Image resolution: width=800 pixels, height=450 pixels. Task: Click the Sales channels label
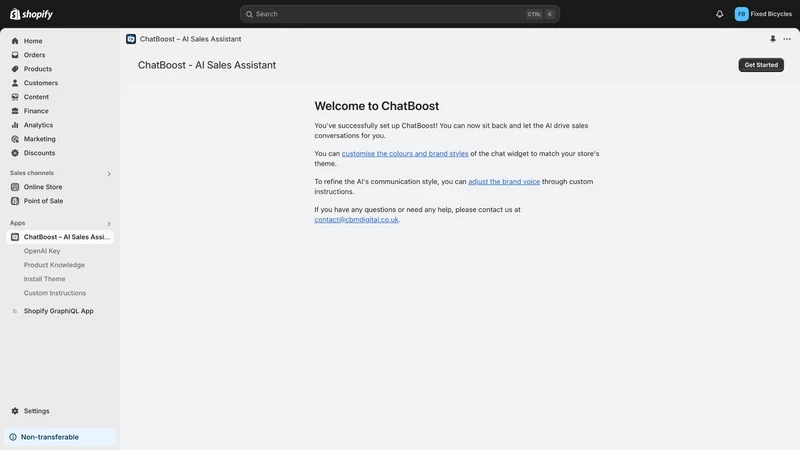coord(32,173)
